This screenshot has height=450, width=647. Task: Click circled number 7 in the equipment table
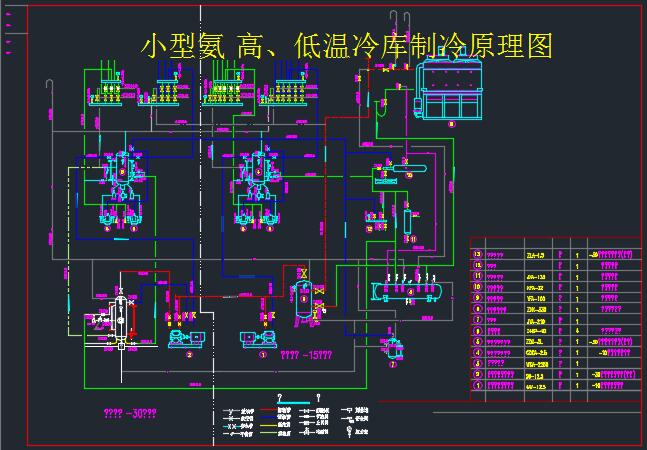pos(478,320)
